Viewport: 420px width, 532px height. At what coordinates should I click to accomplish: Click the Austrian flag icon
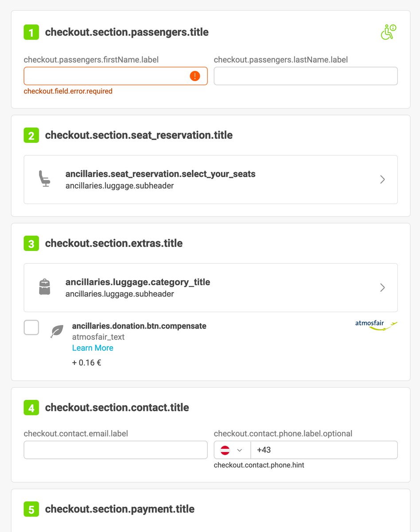225,450
